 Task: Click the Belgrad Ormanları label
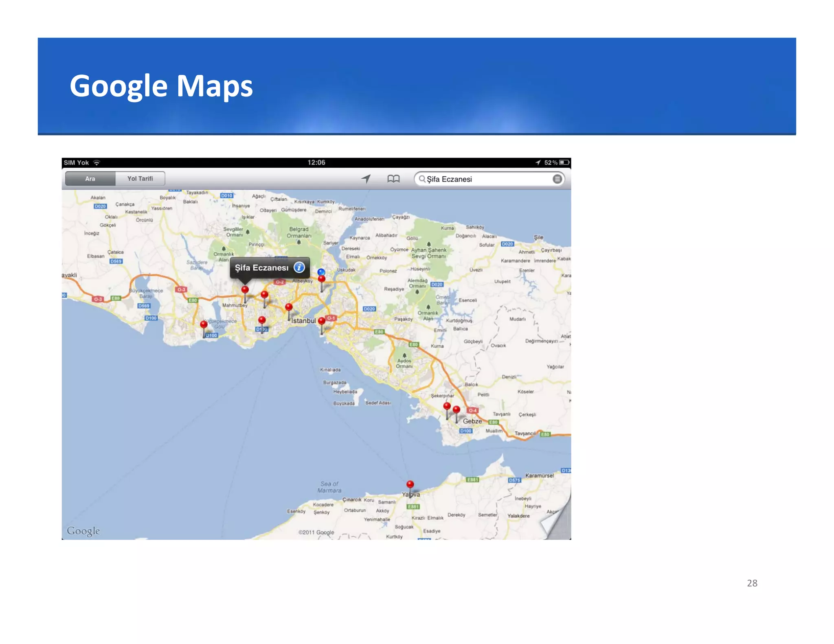tap(299, 232)
